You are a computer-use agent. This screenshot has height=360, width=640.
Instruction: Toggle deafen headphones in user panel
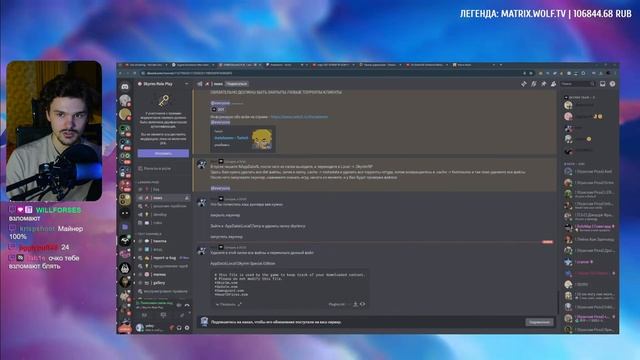point(179,328)
